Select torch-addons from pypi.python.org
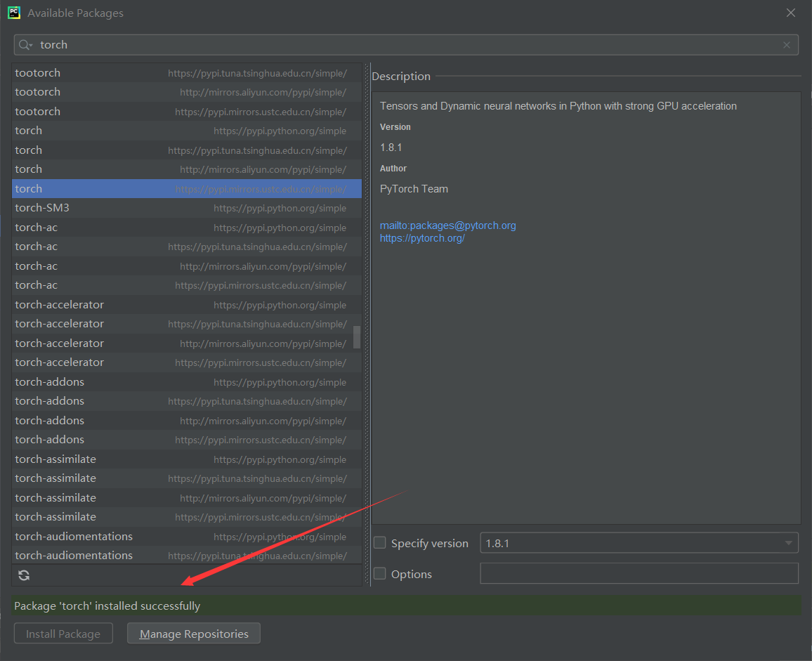The image size is (812, 661). (x=186, y=382)
